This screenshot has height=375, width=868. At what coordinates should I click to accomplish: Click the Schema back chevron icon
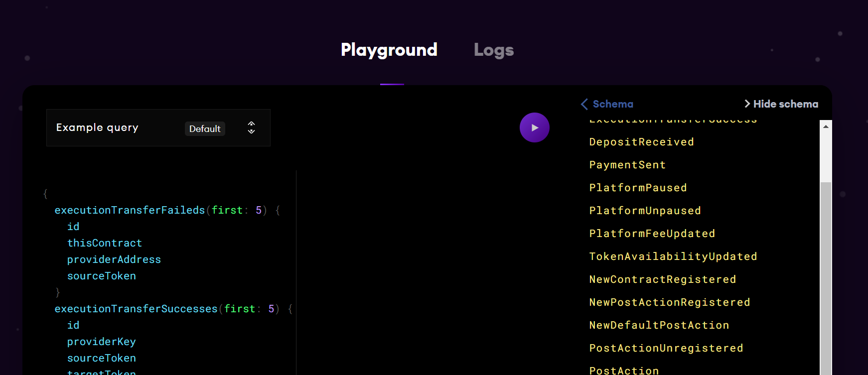[584, 104]
